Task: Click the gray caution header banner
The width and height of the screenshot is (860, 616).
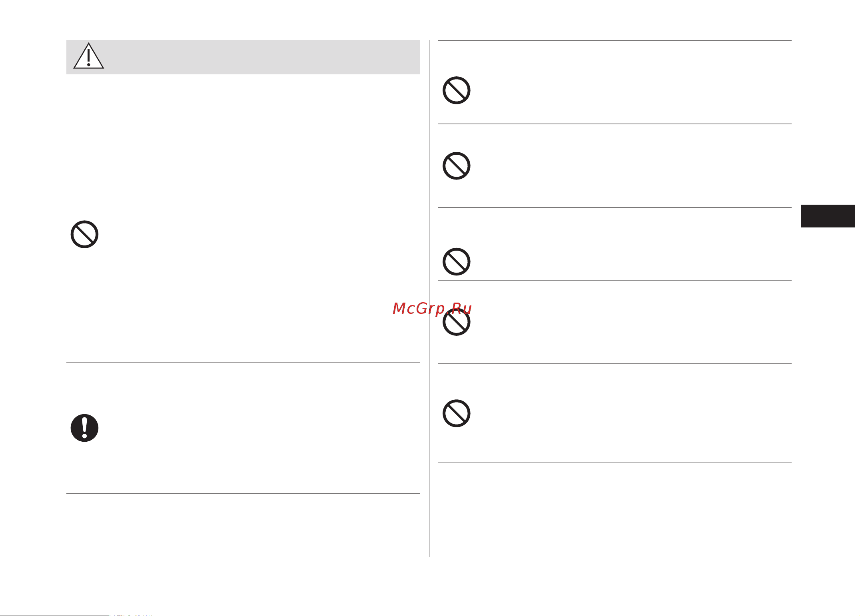Action: coord(243,57)
